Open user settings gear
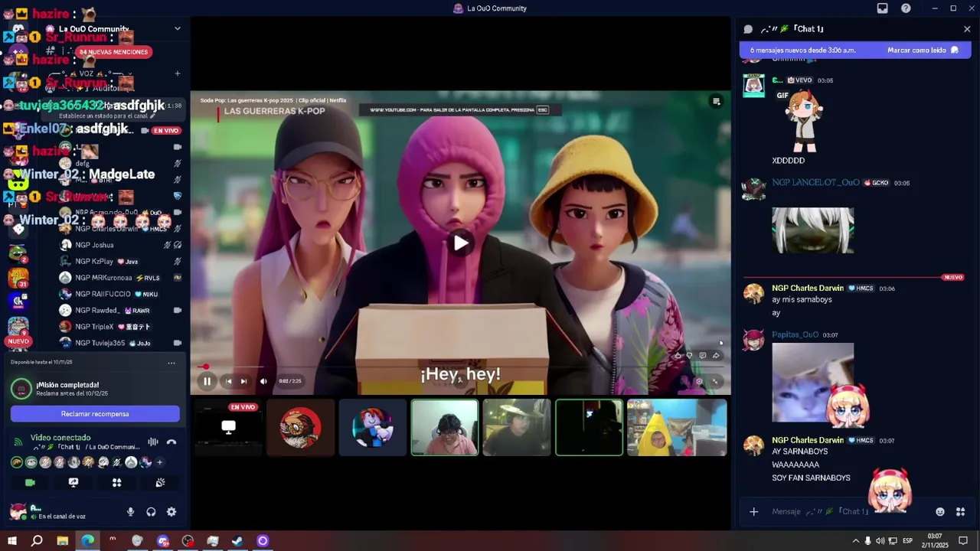The width and height of the screenshot is (980, 551). [171, 512]
